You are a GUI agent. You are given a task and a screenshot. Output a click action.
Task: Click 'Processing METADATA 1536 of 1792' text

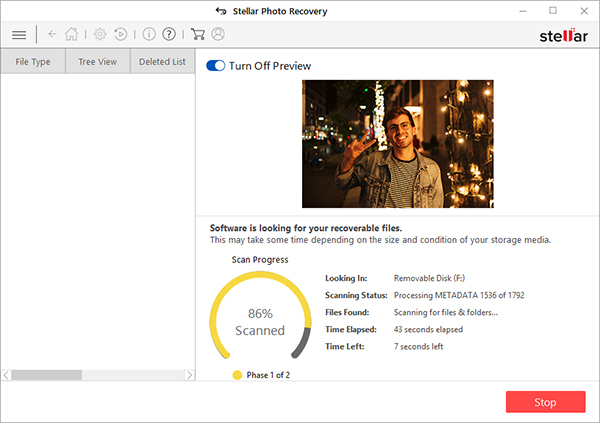pos(459,295)
